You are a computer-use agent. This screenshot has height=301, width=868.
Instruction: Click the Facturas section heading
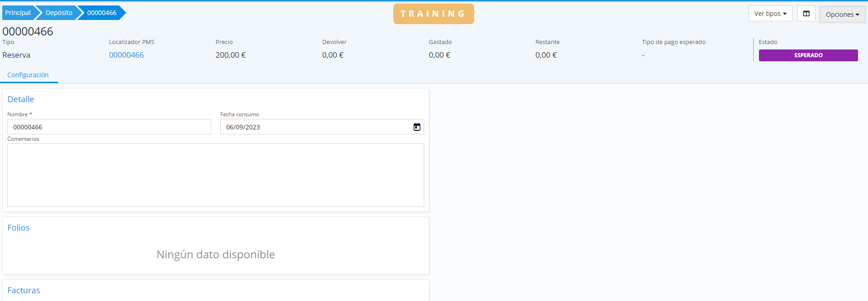click(x=24, y=291)
